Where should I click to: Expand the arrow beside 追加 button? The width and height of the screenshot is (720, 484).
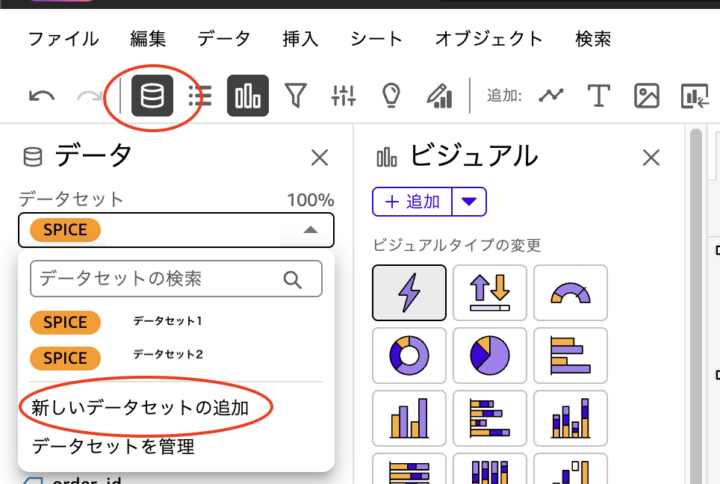[470, 201]
